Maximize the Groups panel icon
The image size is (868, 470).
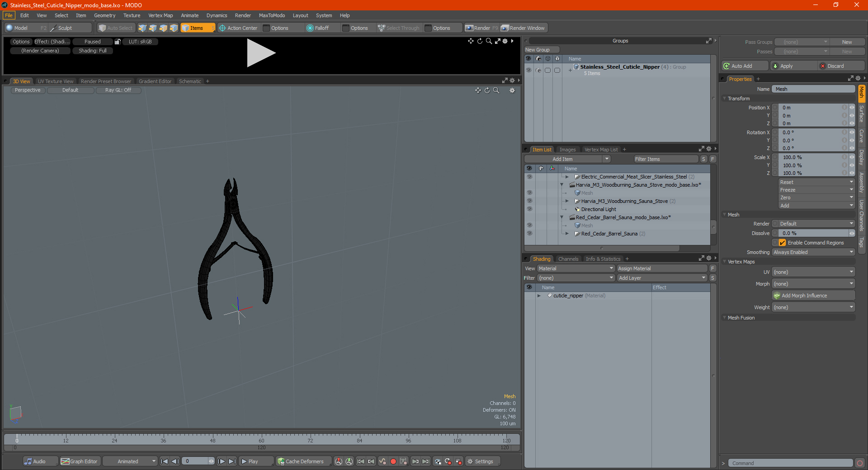[x=709, y=41]
